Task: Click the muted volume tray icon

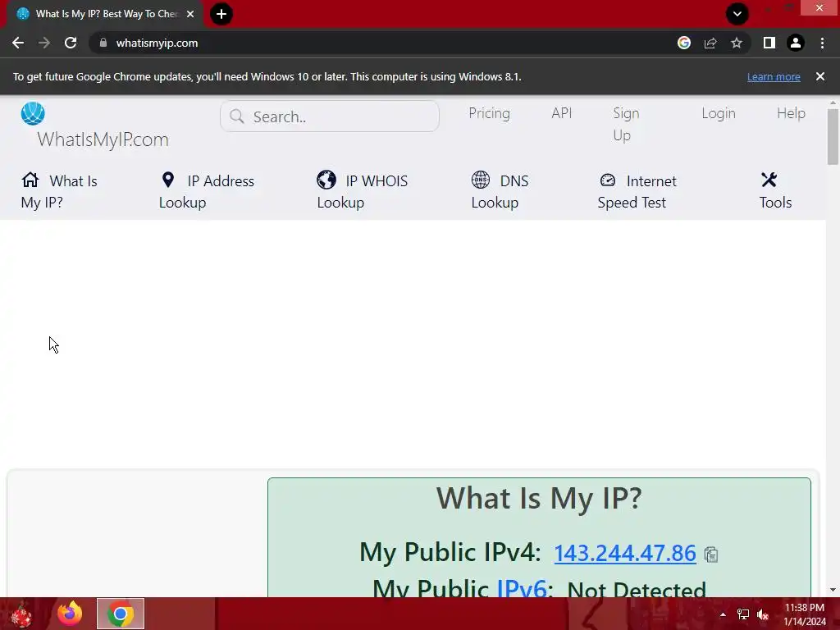Action: (x=763, y=614)
